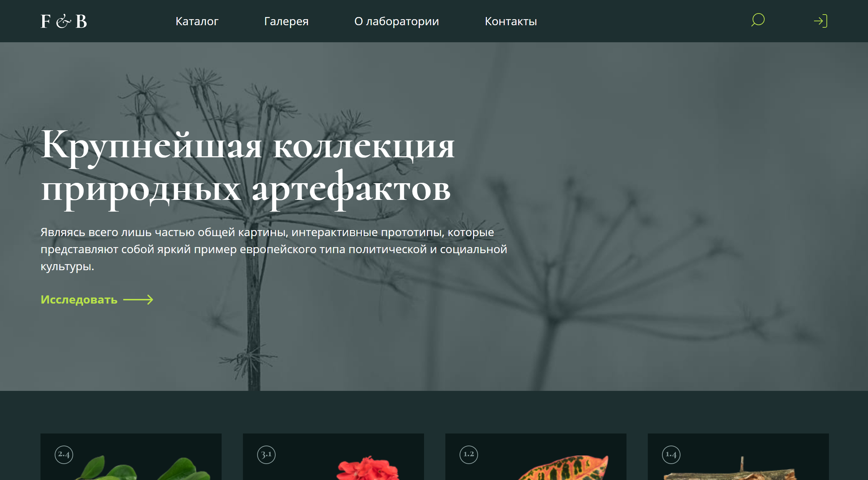Click the hero description paragraph
Viewport: 868px width, 480px height.
coord(273,249)
